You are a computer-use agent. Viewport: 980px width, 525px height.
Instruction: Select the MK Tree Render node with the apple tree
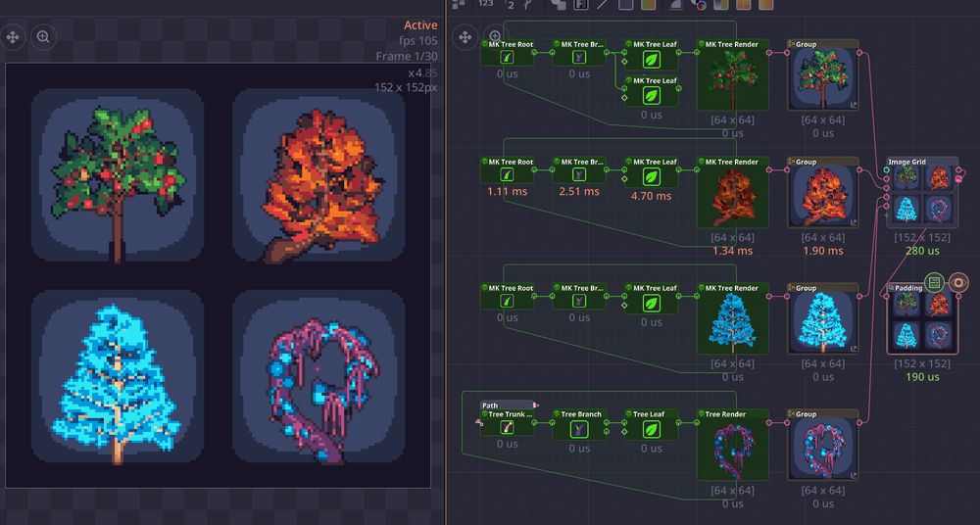pos(732,75)
